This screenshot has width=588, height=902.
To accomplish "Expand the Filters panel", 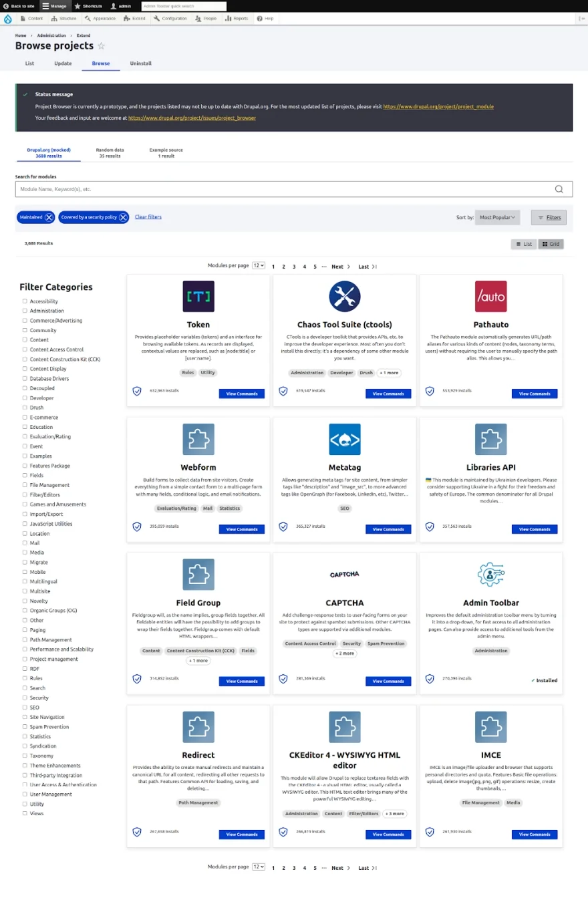I will point(548,217).
